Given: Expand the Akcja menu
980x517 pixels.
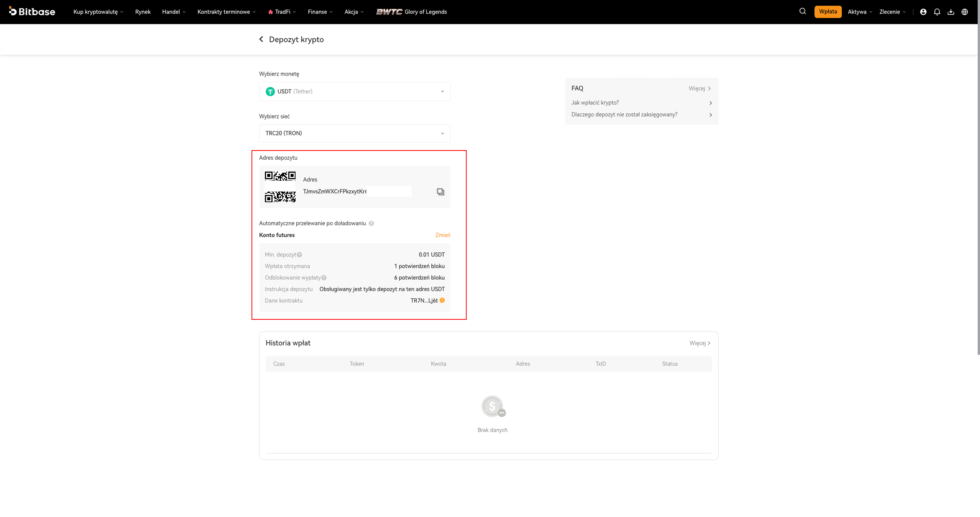Looking at the screenshot, I should [354, 12].
